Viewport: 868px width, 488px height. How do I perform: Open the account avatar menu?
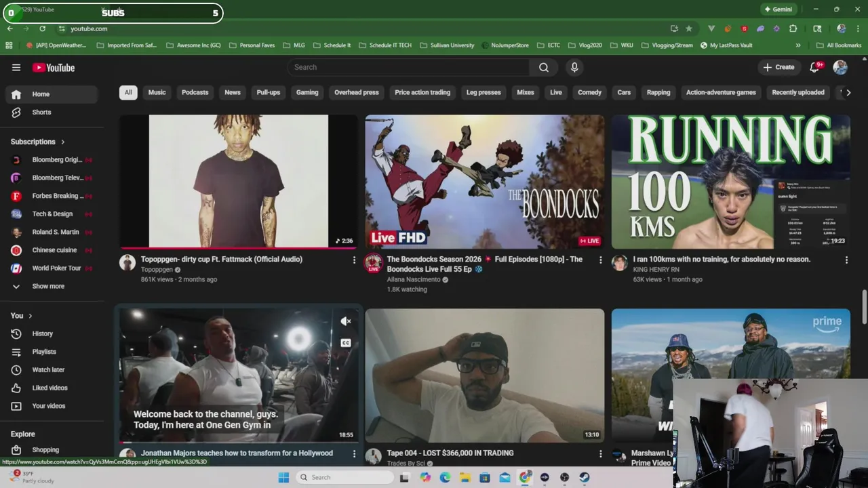tap(840, 67)
